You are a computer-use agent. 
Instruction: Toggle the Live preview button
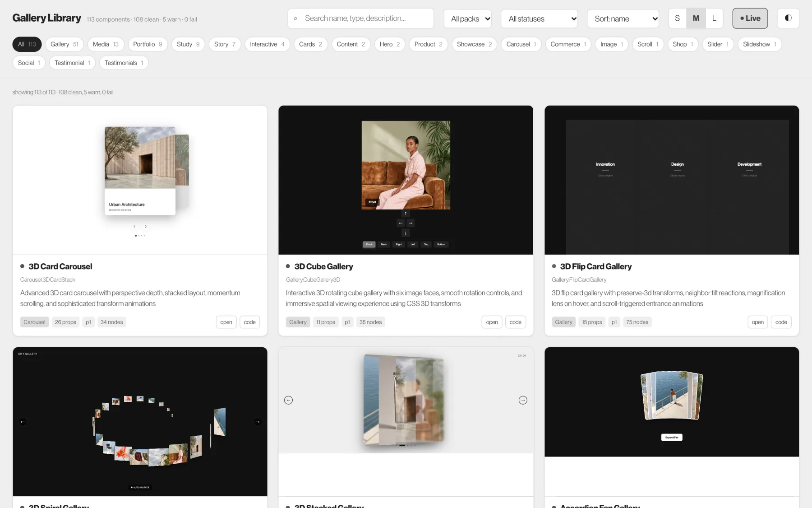(750, 18)
